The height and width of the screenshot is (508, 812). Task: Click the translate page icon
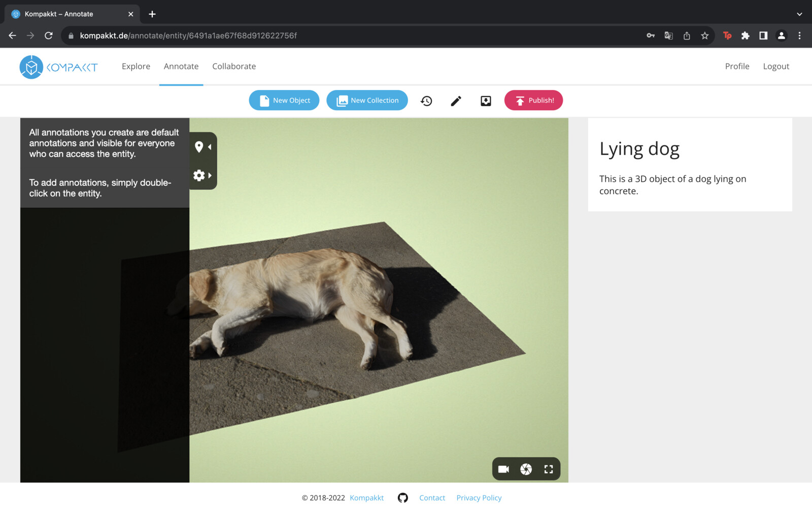668,36
